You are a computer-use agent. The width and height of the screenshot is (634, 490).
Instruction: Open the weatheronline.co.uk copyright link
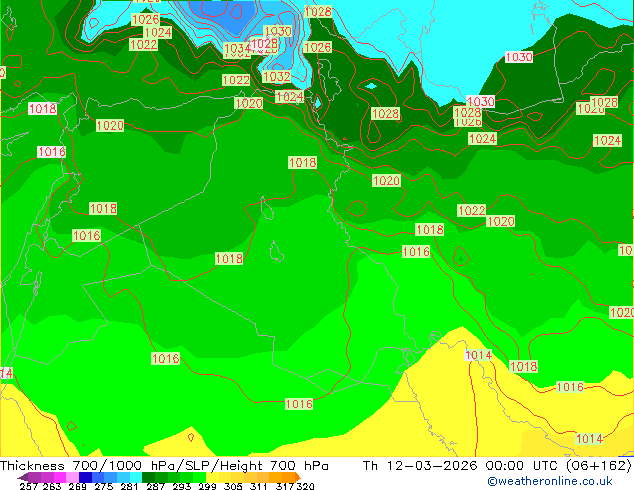[549, 481]
